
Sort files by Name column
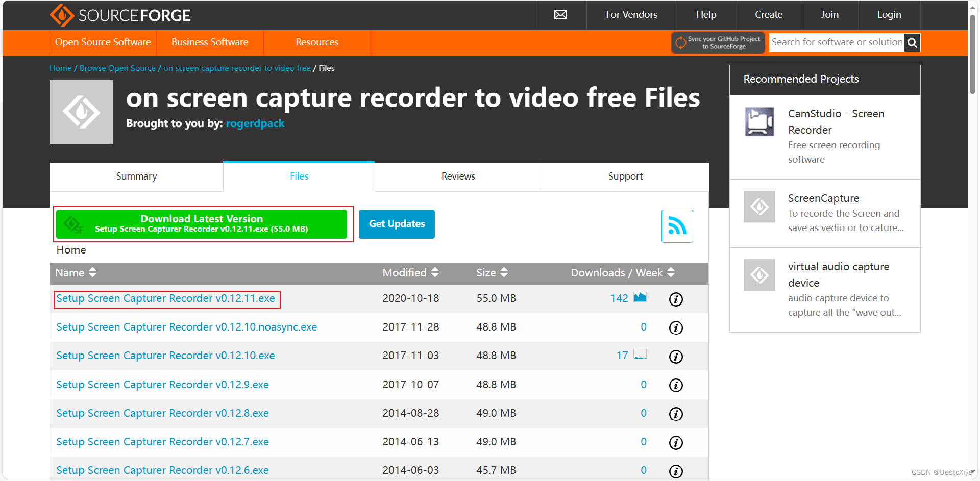pos(76,273)
